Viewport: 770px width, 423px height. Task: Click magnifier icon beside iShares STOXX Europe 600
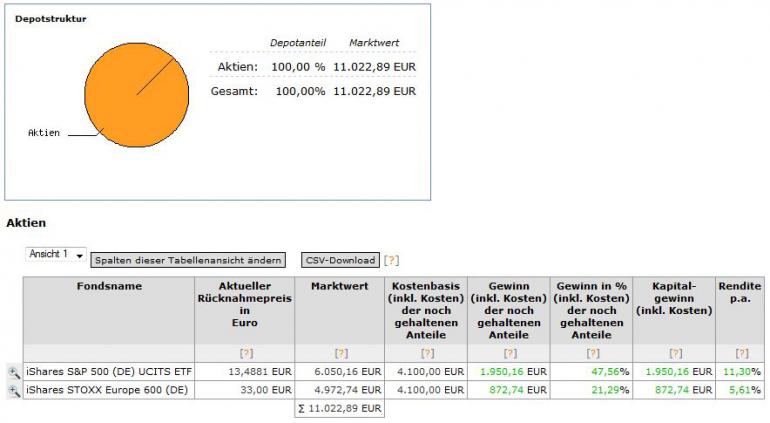14,390
